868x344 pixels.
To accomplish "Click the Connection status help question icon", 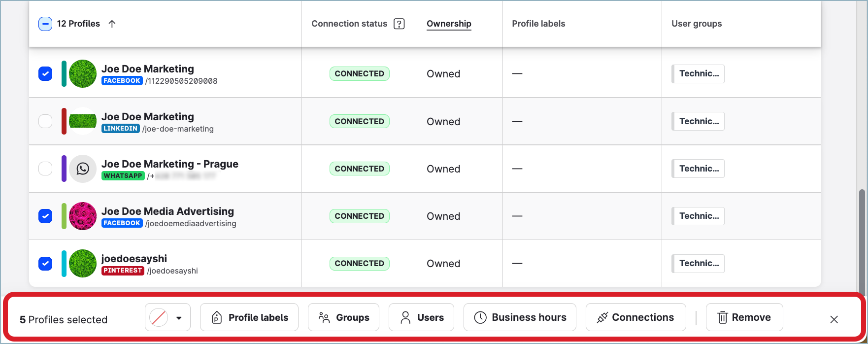I will coord(399,24).
